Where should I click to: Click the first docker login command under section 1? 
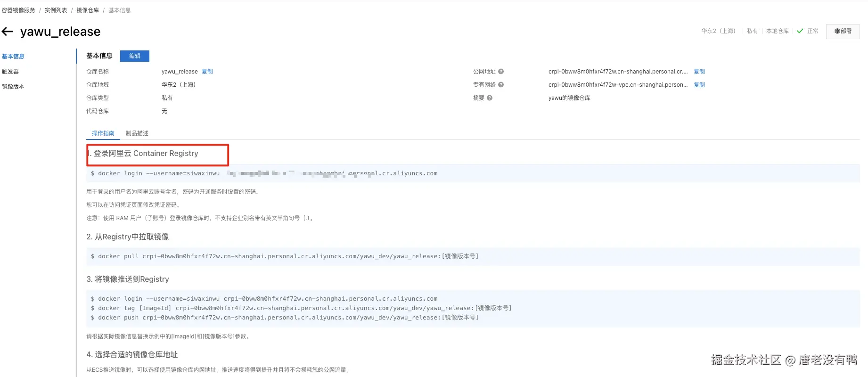point(264,173)
